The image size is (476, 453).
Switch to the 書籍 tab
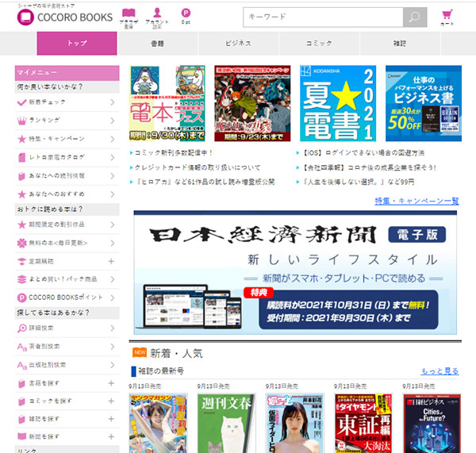pos(157,44)
